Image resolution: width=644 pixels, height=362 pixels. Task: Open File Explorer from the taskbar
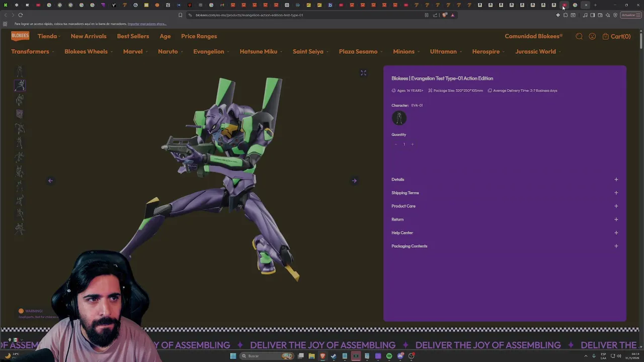(311, 356)
